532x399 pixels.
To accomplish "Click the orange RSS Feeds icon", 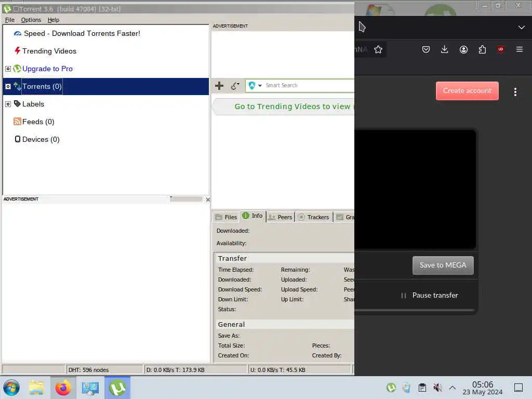I will pyautogui.click(x=17, y=122).
